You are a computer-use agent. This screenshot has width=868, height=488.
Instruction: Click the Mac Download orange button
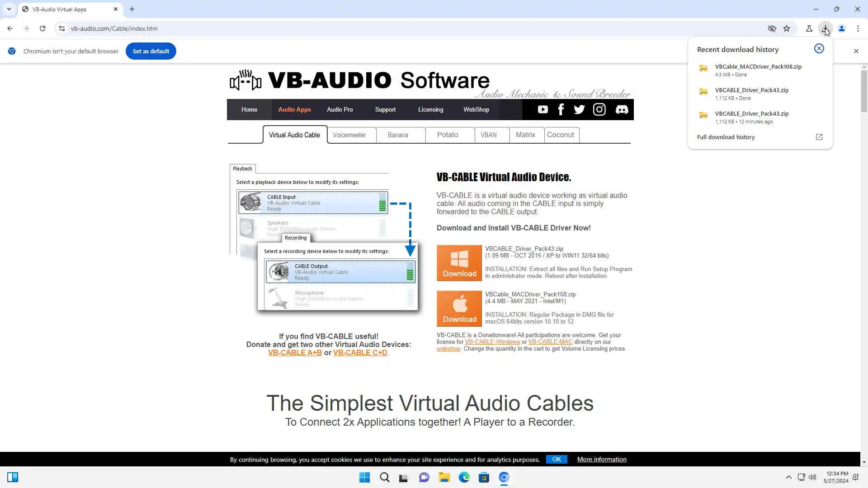[459, 309]
